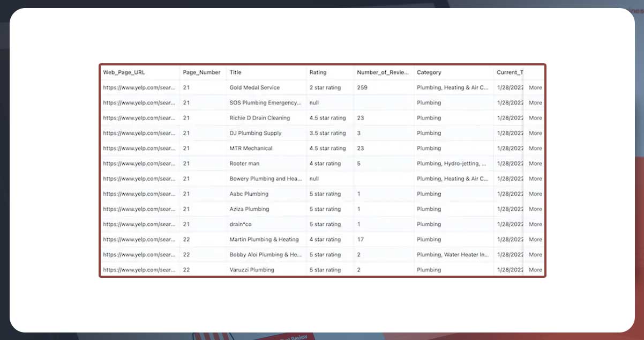Select the Bobby Aloi Plumbing & He... cell
This screenshot has width=644, height=340.
click(x=266, y=255)
